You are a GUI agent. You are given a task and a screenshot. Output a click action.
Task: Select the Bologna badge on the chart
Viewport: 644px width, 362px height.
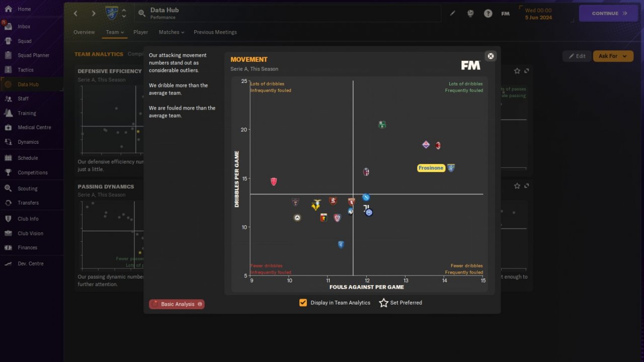[x=366, y=172]
